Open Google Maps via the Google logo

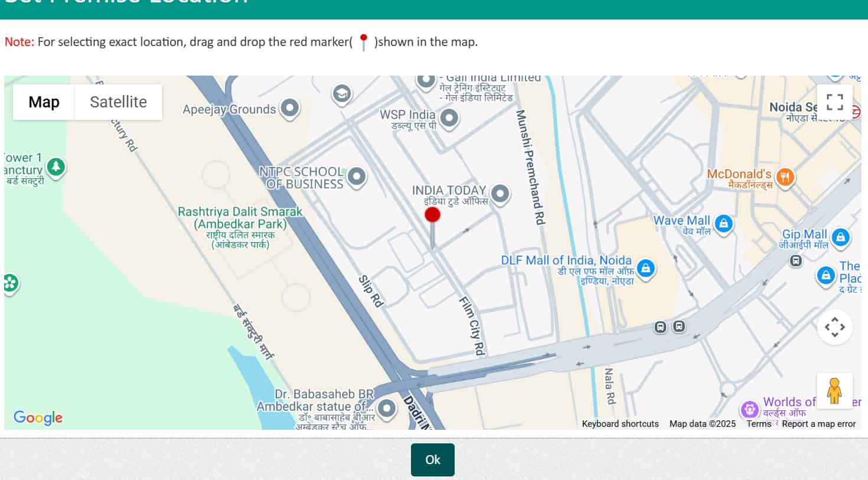[x=38, y=417]
